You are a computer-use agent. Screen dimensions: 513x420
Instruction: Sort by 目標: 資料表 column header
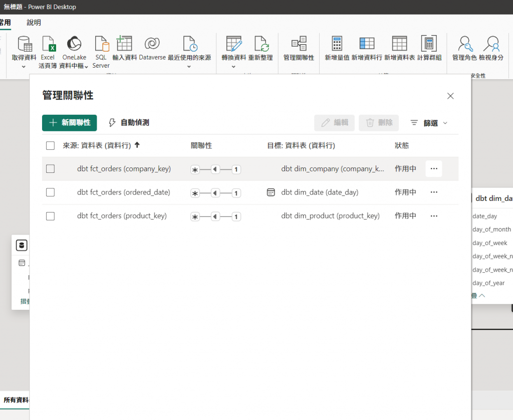(x=301, y=145)
